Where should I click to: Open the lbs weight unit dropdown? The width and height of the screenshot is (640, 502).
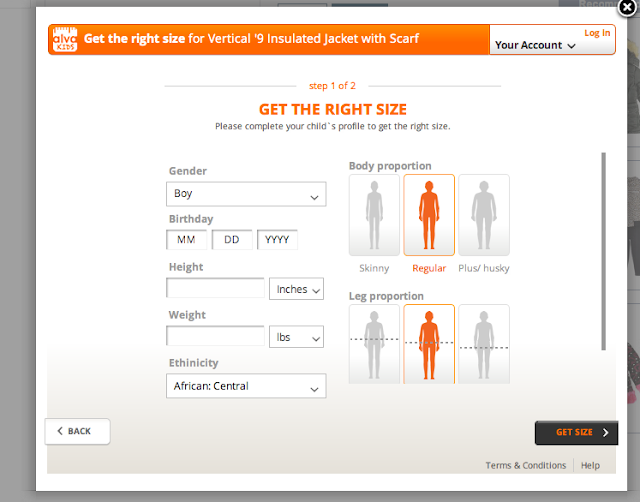click(296, 337)
